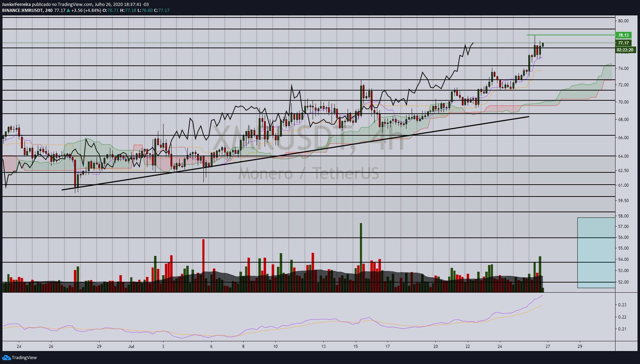Image resolution: width=640 pixels, height=364 pixels.
Task: Click the 15 date label on time axis
Action: pyautogui.click(x=355, y=347)
